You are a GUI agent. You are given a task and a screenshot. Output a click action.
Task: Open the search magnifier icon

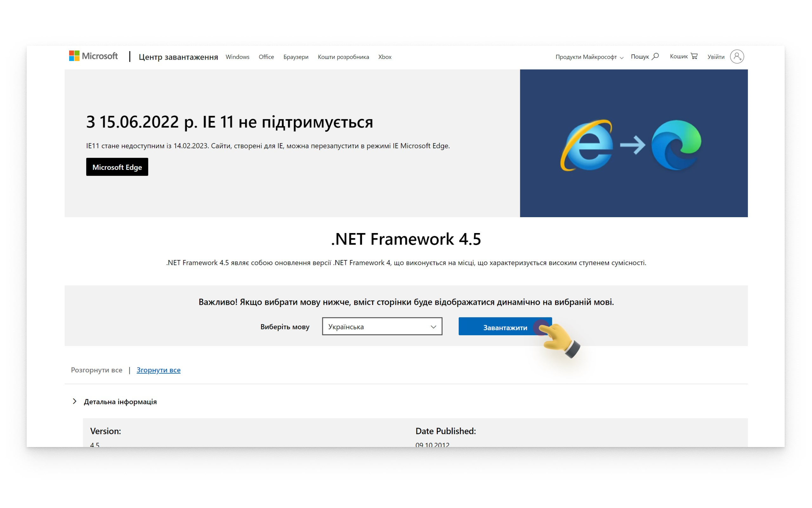tap(655, 57)
